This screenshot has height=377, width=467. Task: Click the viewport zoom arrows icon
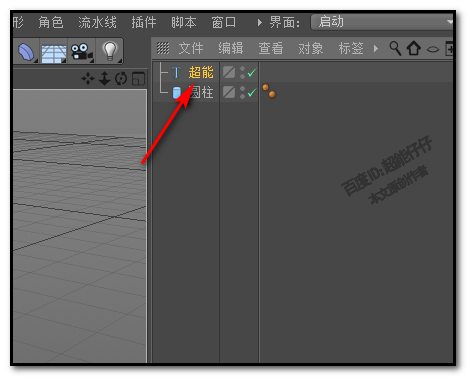tap(104, 79)
